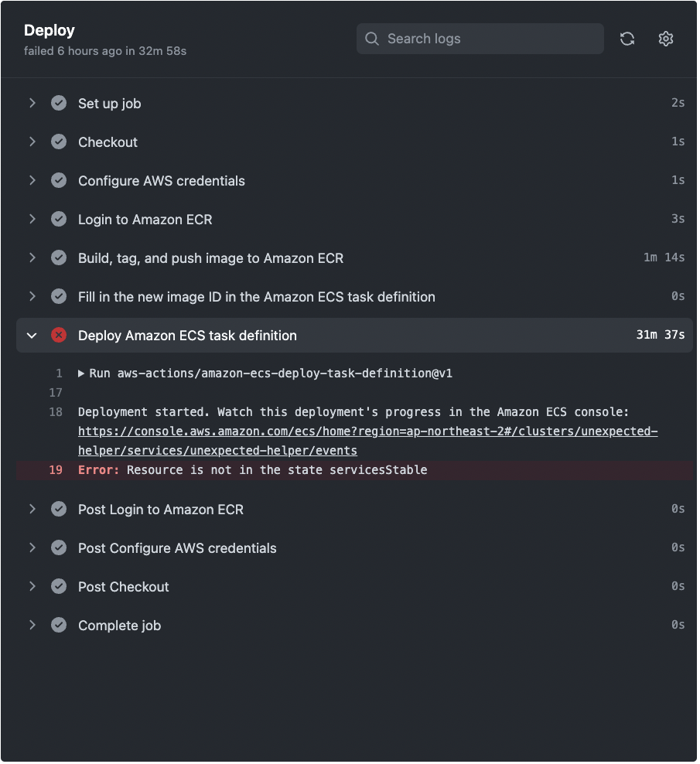Viewport: 700px width, 764px height.
Task: Click the success checkmark beside Checkout
Action: pos(59,142)
